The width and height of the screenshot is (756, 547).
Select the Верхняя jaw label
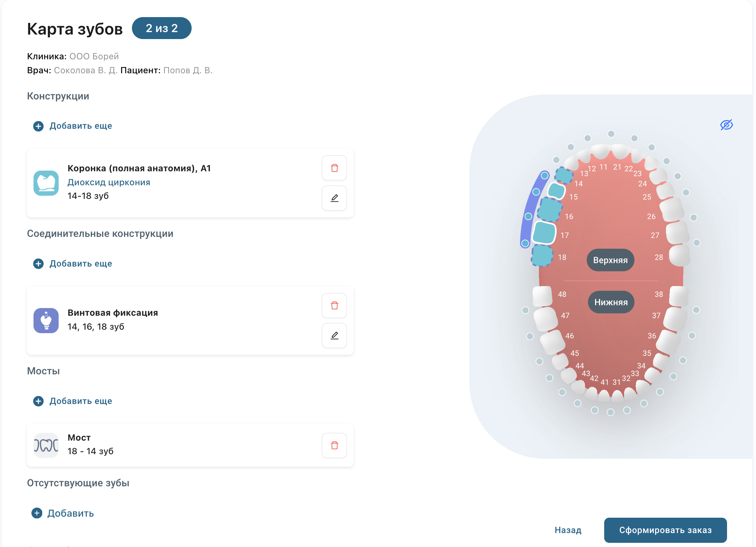pos(610,260)
